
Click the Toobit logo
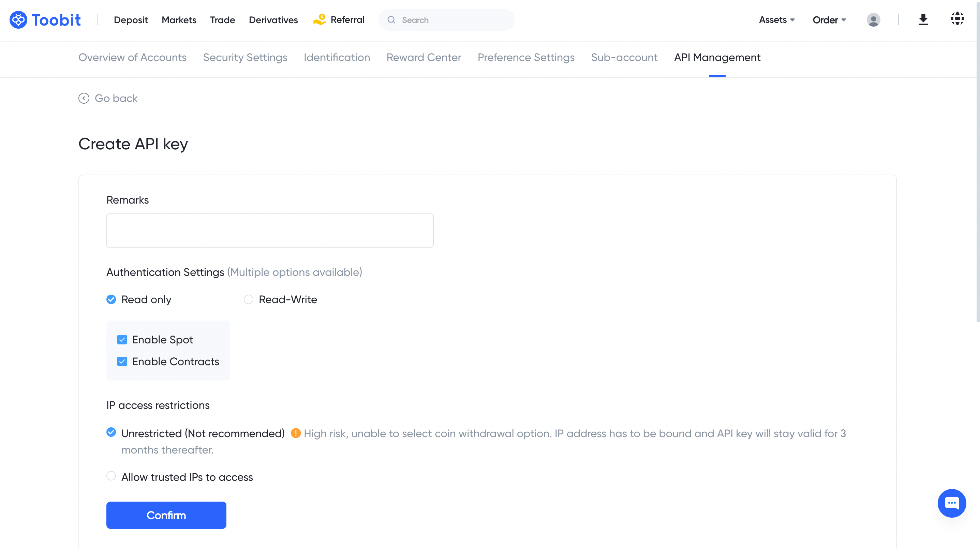(45, 20)
